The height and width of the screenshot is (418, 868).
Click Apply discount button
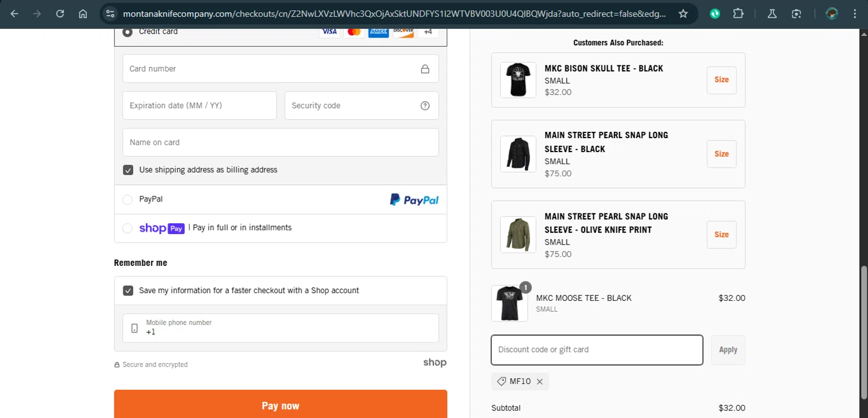tap(727, 350)
